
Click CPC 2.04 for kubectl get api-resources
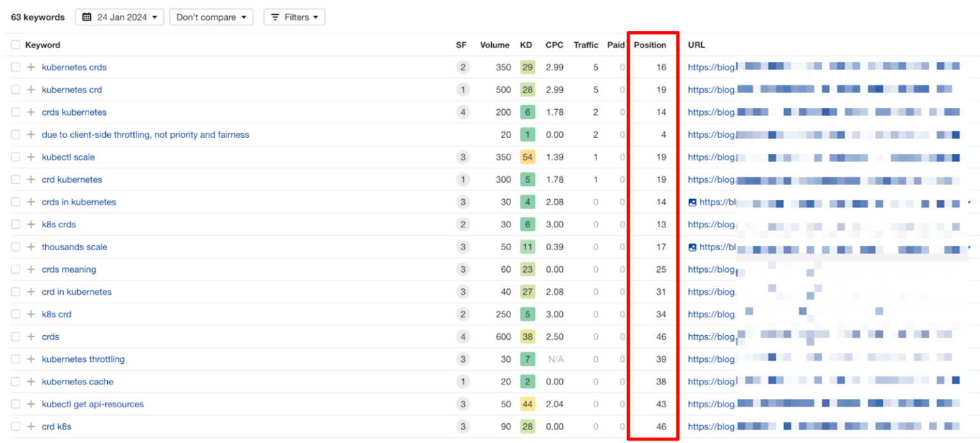(x=554, y=404)
